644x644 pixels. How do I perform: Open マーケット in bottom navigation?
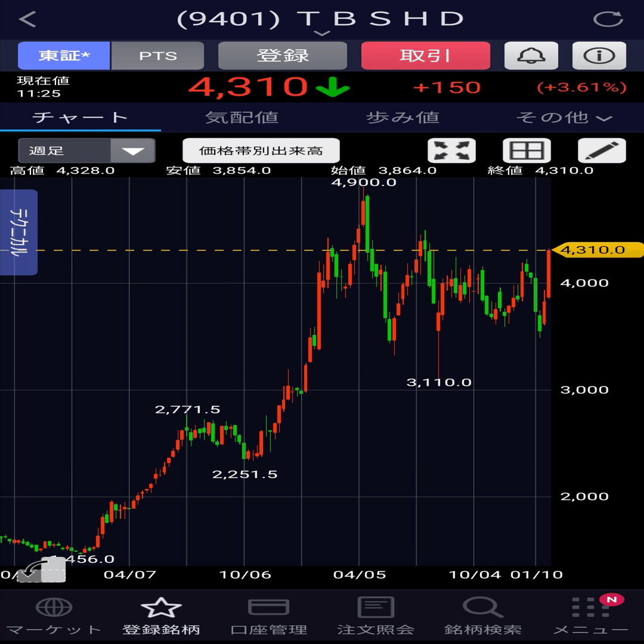(54, 616)
